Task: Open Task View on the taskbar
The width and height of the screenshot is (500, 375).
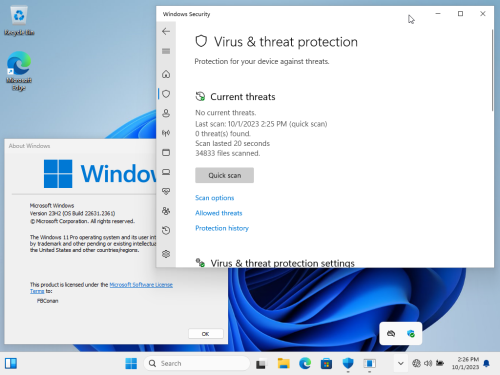Action: 261,364
